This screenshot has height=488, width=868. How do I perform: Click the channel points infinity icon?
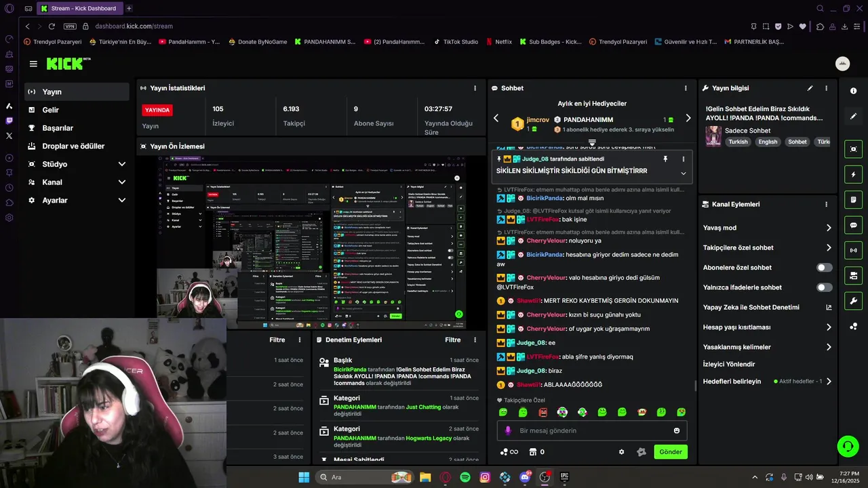(509, 452)
